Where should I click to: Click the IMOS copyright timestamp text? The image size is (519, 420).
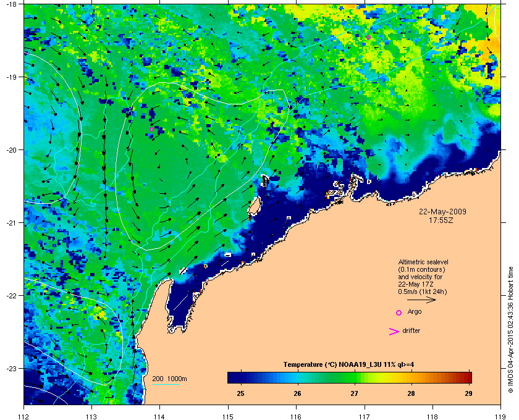click(x=510, y=330)
